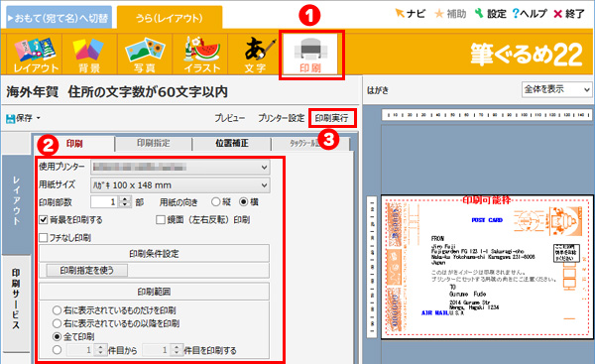Click the 印刷範囲 header button
The width and height of the screenshot is (595, 364).
(154, 292)
